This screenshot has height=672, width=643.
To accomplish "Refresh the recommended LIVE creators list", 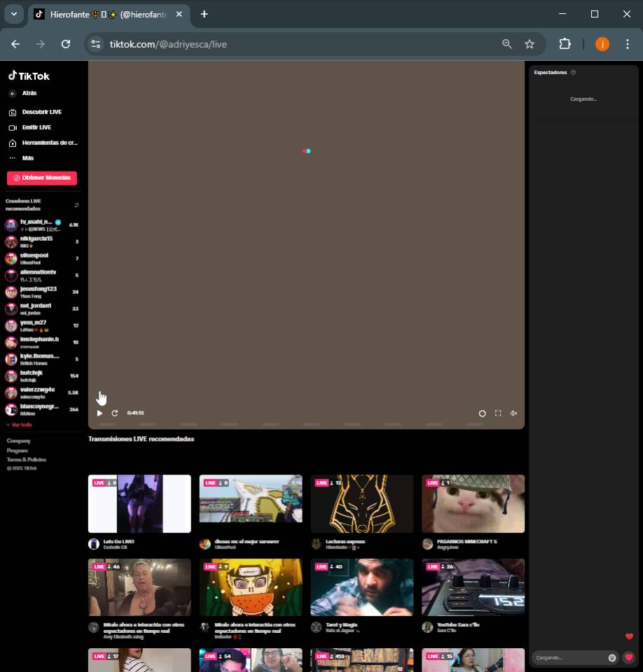I will click(x=76, y=205).
